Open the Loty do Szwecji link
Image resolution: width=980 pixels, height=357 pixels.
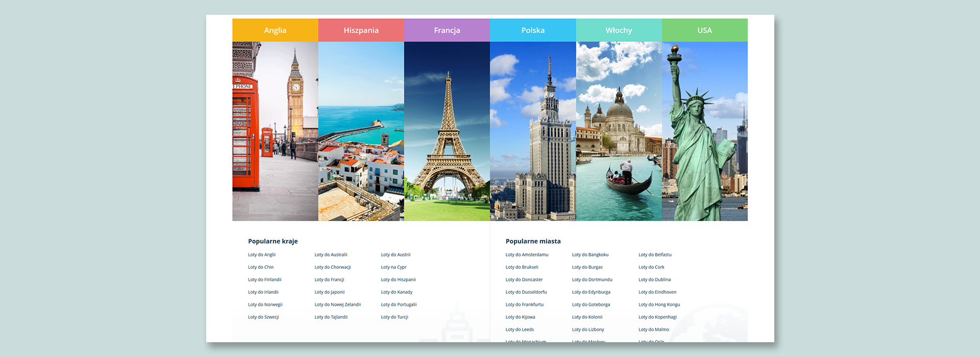[x=263, y=317]
